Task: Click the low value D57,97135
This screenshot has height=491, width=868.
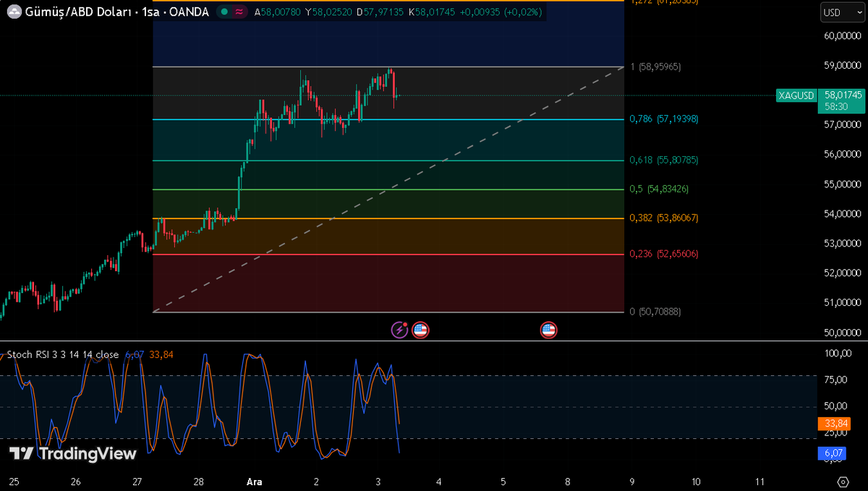Action: [x=381, y=12]
